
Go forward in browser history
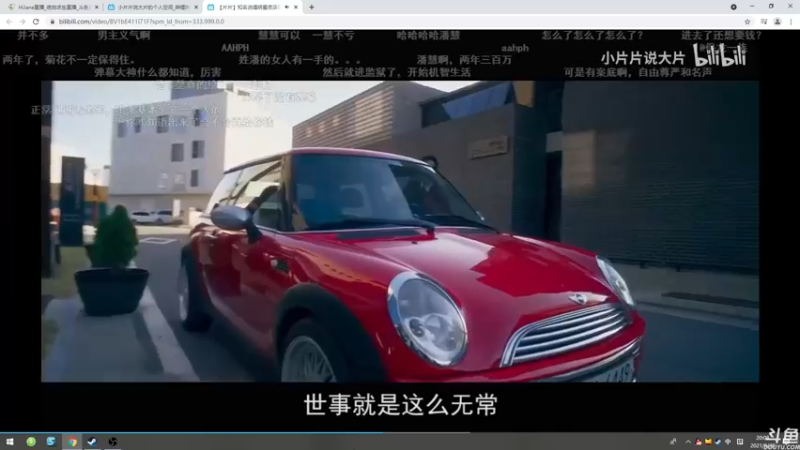coord(22,21)
